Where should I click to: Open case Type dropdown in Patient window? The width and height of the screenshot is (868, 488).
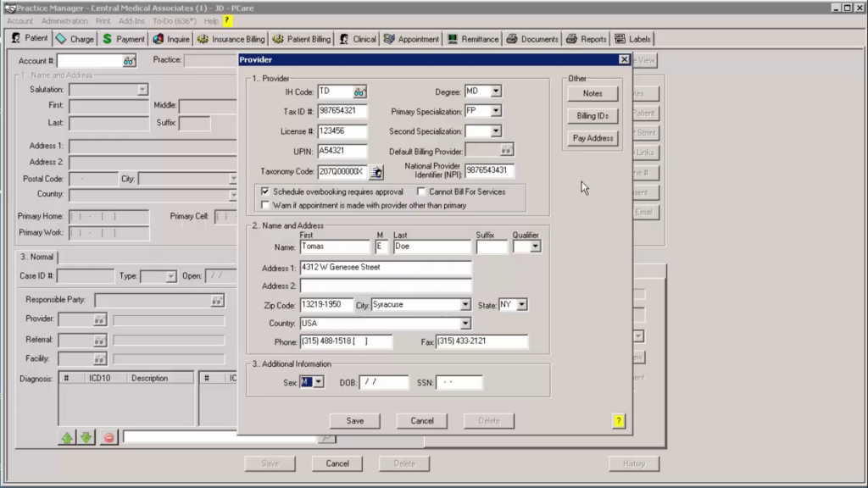[170, 276]
